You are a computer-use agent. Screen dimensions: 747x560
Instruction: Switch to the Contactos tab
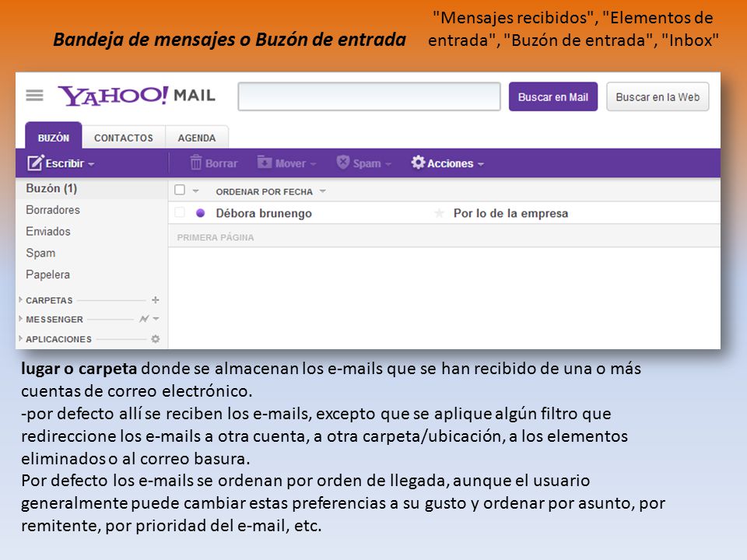click(x=124, y=138)
